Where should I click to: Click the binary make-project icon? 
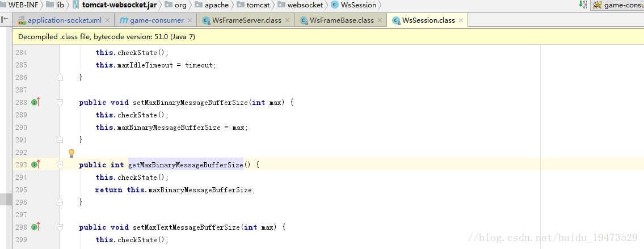[582, 5]
